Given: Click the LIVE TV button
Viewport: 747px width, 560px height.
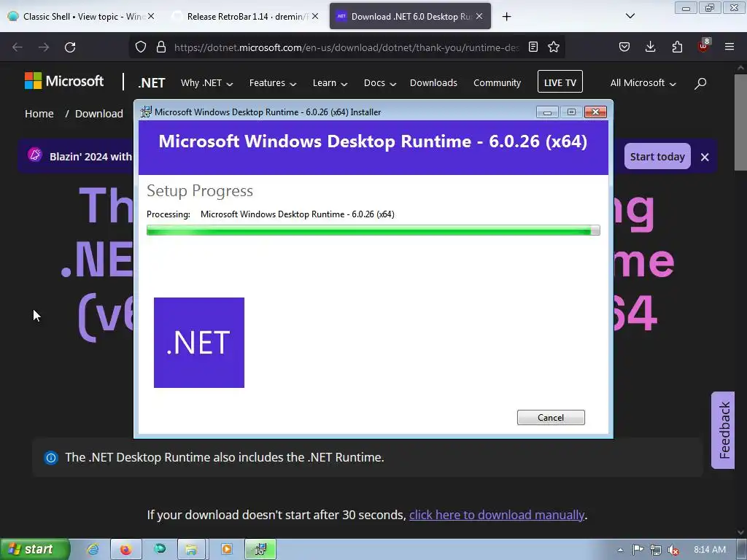Looking at the screenshot, I should pos(560,82).
